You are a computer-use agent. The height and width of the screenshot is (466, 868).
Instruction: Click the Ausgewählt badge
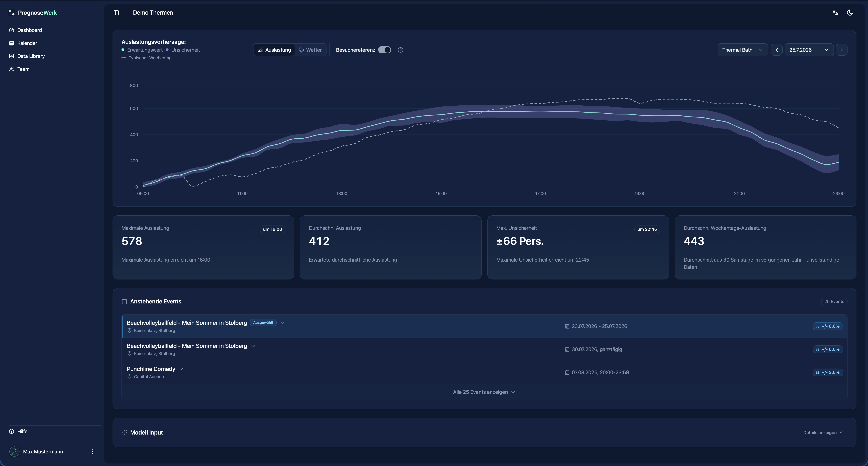[263, 323]
